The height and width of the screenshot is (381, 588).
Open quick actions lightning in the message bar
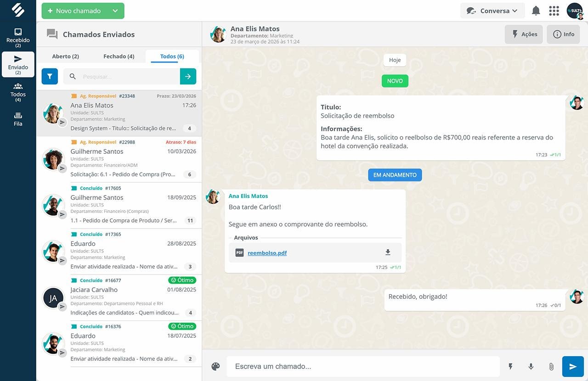coord(510,366)
